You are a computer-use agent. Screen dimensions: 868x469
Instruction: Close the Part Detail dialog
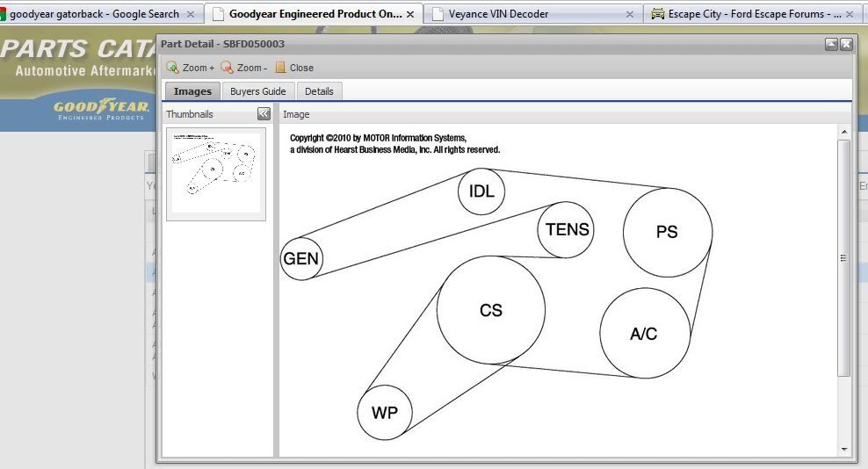pos(846,44)
